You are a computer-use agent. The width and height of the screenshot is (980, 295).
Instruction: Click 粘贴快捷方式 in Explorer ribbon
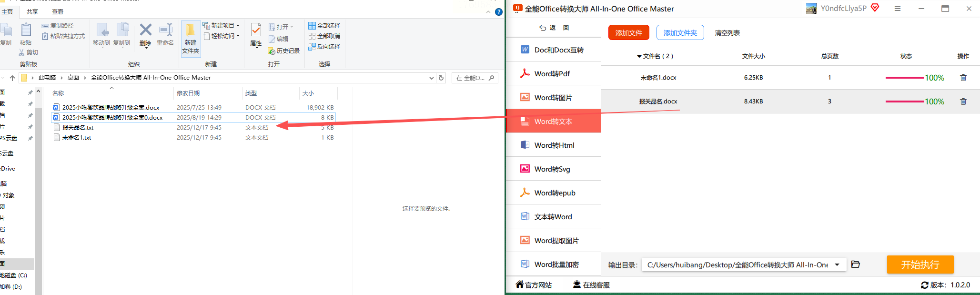click(63, 36)
